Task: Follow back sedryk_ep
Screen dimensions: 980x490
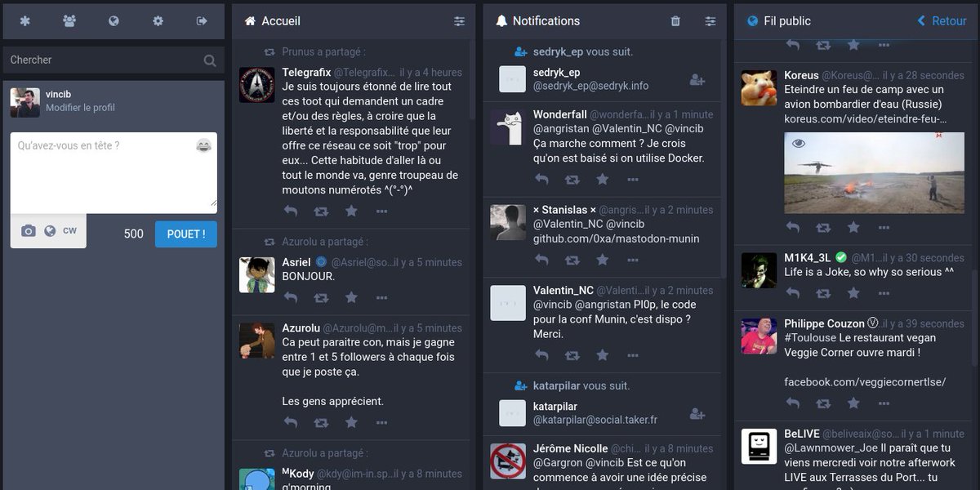Action: point(697,79)
